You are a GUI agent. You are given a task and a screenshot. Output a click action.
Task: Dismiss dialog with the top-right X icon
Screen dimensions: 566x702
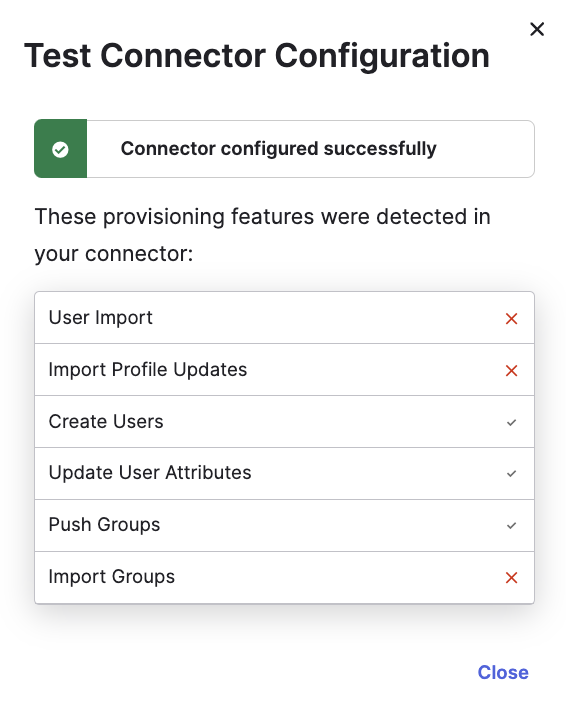tap(537, 29)
